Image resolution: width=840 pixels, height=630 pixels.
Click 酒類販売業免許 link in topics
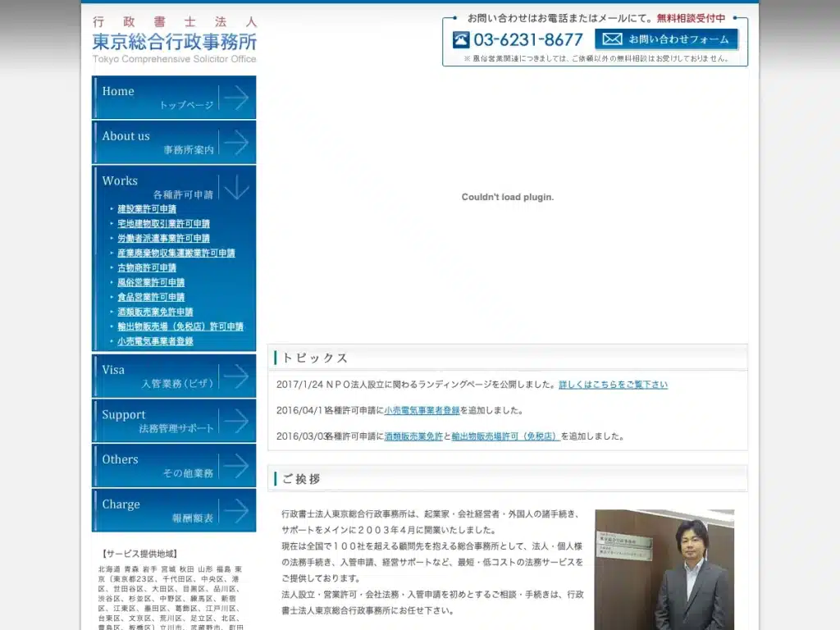(413, 436)
